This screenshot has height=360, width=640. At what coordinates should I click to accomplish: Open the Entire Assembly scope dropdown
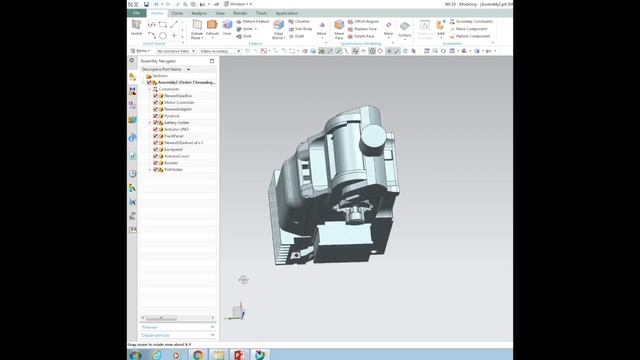point(220,51)
